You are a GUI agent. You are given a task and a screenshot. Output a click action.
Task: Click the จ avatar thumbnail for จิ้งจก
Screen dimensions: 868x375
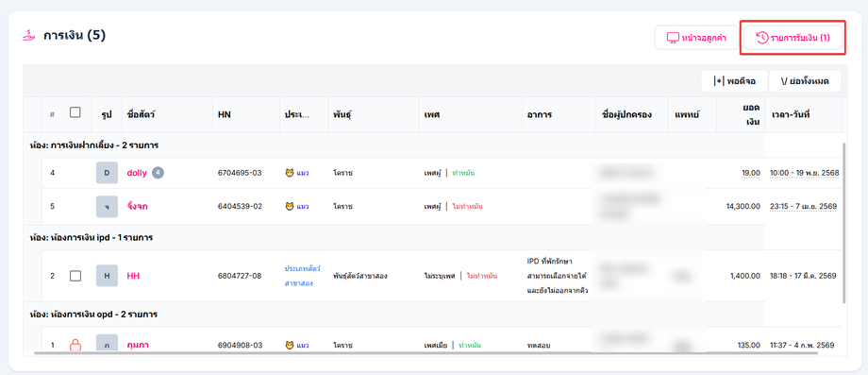107,206
